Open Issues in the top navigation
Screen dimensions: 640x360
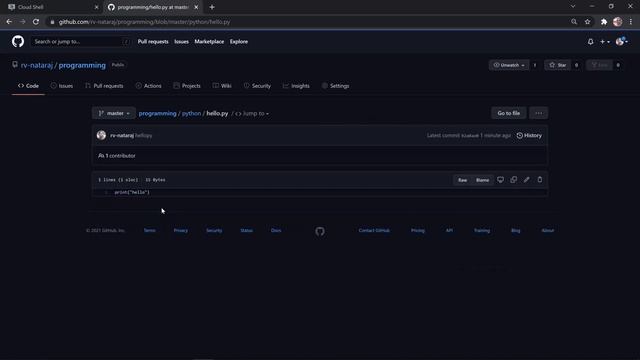[182, 42]
